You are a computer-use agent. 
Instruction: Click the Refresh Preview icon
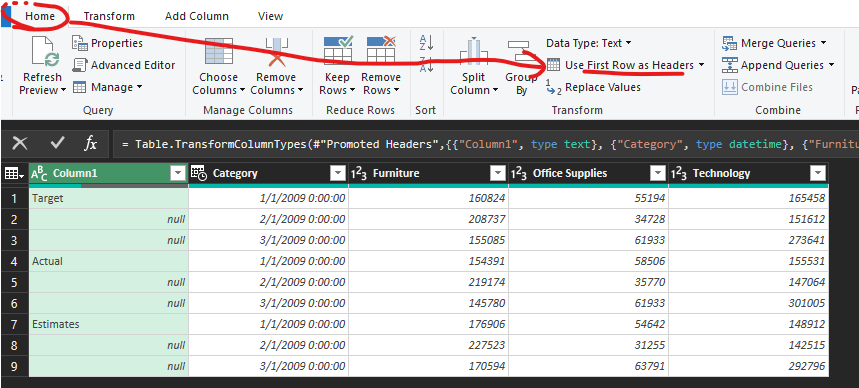tap(45, 52)
